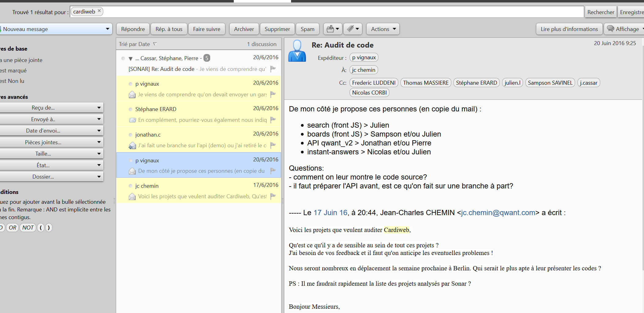Click the envelope icon of 'Voici les projets' message
Image resolution: width=644 pixels, height=313 pixels.
coord(132,196)
